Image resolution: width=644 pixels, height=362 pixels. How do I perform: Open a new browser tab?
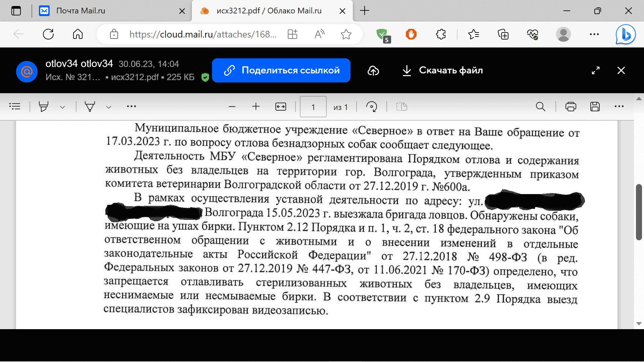(x=364, y=11)
